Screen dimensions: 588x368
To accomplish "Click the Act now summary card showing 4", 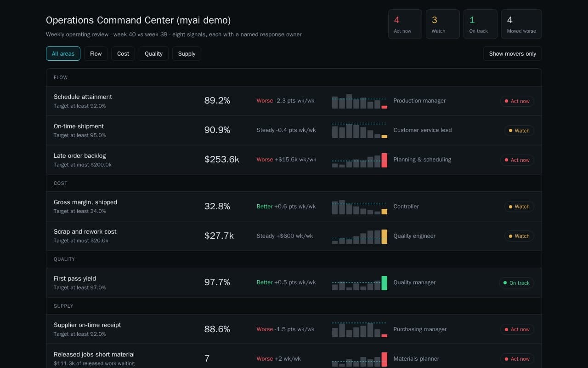I will pyautogui.click(x=405, y=24).
